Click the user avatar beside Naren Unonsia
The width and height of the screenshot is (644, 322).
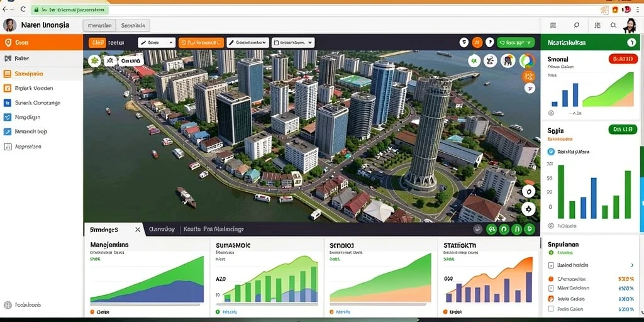click(10, 25)
